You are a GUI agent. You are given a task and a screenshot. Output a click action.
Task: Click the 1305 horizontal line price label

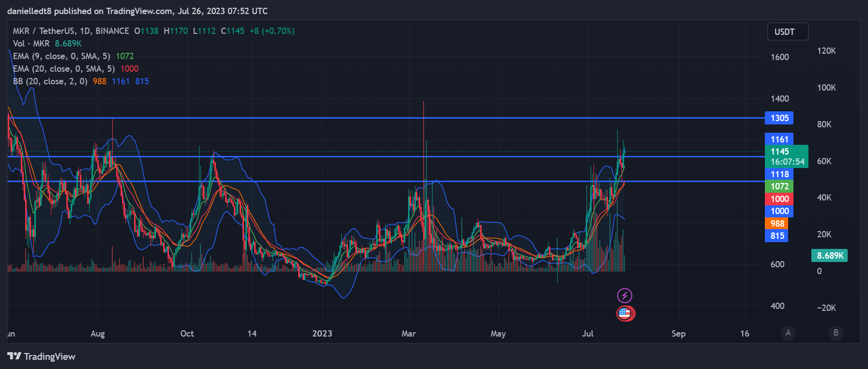pyautogui.click(x=779, y=118)
